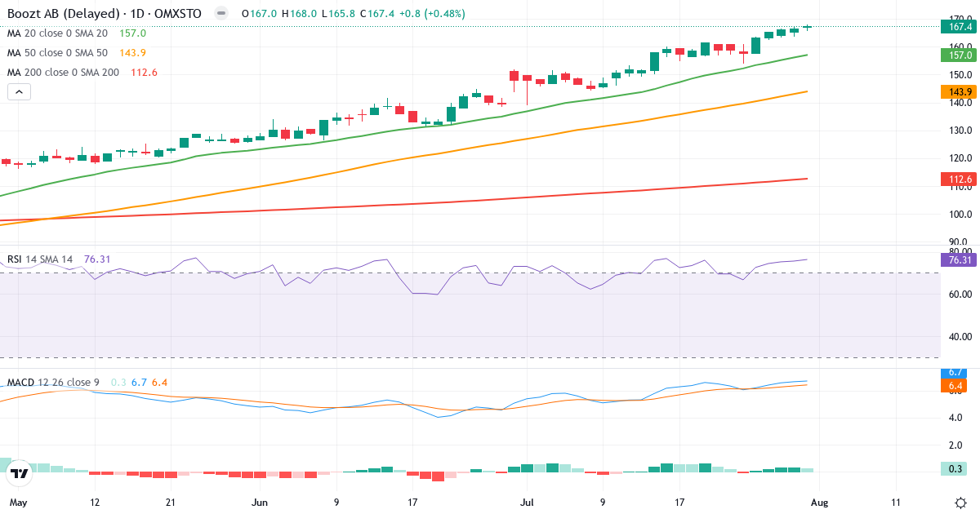
Task: Click the RSI value label 76.31
Action: [x=960, y=260]
